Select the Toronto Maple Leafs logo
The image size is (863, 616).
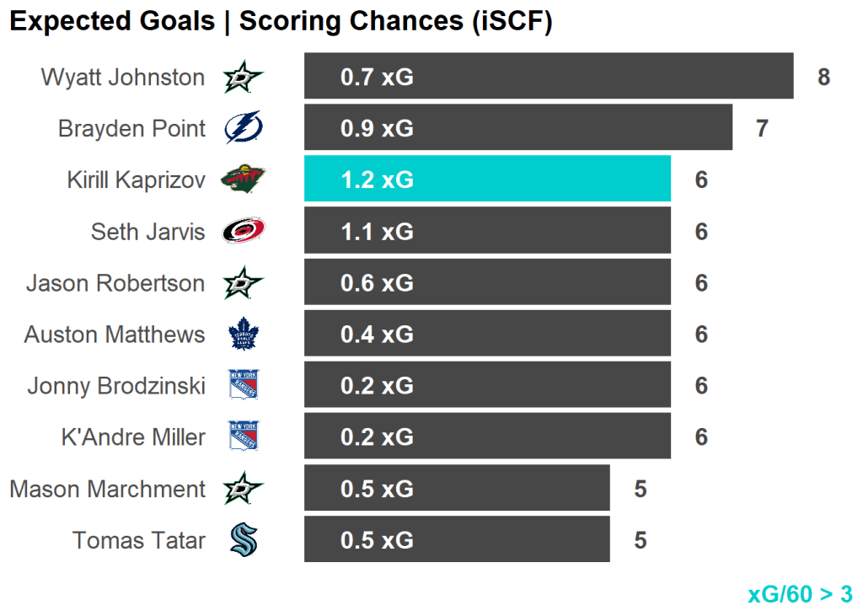(x=244, y=335)
